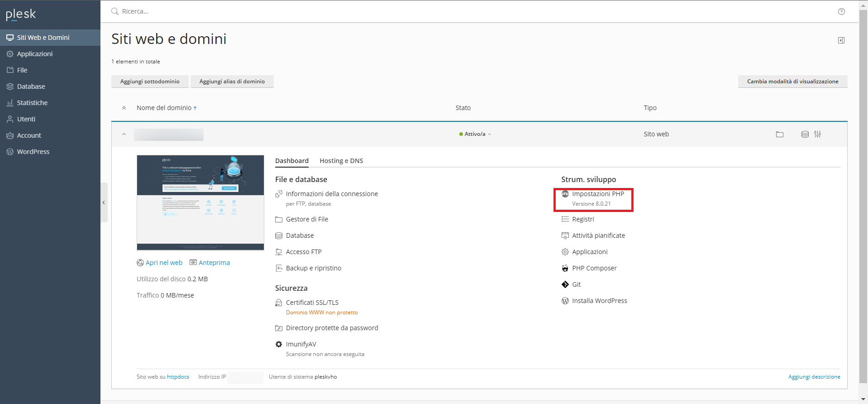
Task: Open Siti Web e Domini in sidebar
Action: (50, 38)
